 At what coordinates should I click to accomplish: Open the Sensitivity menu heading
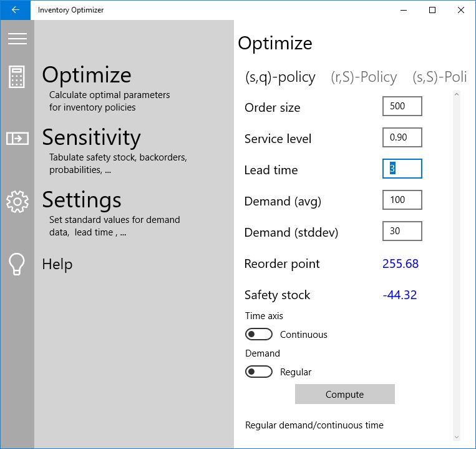pos(91,137)
